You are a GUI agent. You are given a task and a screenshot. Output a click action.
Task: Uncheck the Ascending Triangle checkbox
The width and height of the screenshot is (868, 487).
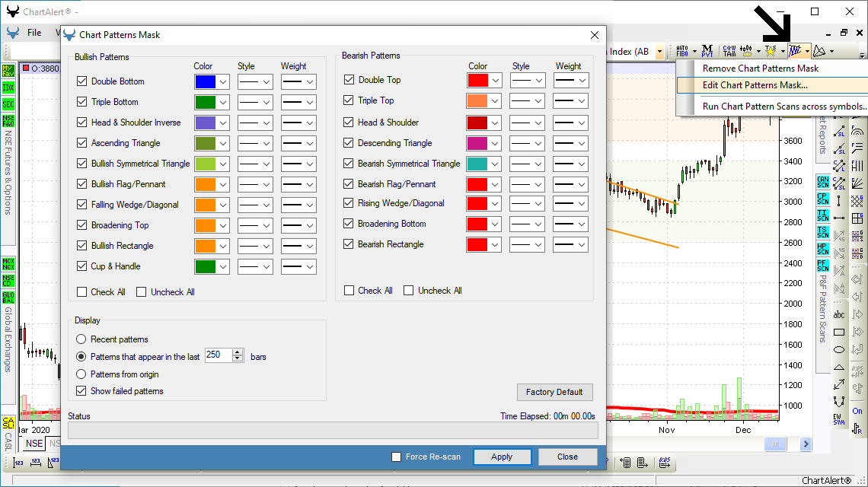pyautogui.click(x=82, y=143)
